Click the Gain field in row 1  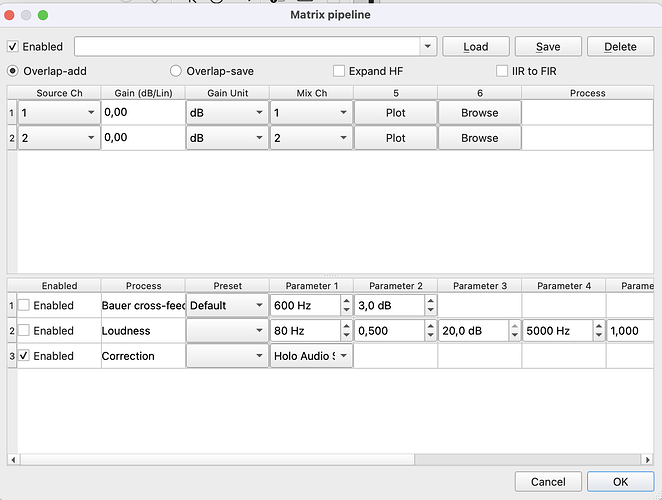coord(143,112)
